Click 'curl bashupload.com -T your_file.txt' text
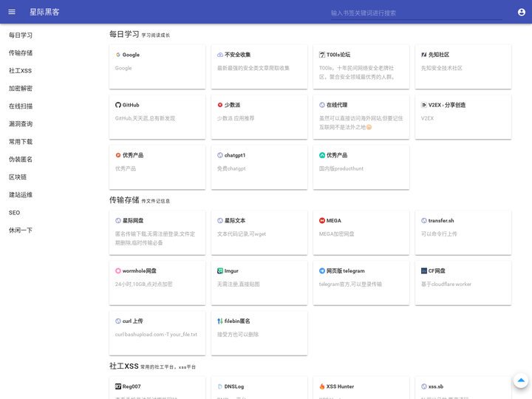Viewport: 532px width, 399px height. point(156,335)
